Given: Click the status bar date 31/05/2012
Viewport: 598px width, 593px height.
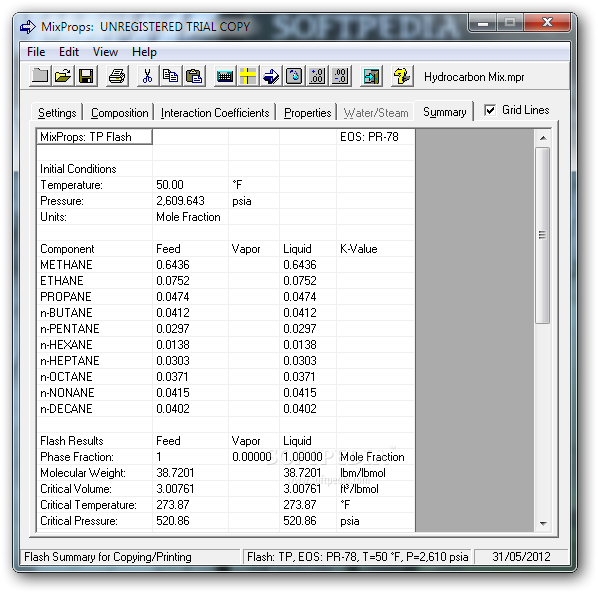Looking at the screenshot, I should [x=521, y=557].
